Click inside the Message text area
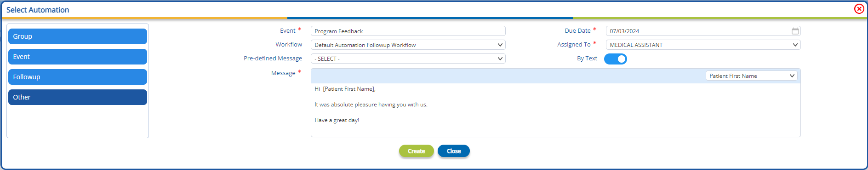Viewport: 868px width, 170px height. tap(556, 110)
